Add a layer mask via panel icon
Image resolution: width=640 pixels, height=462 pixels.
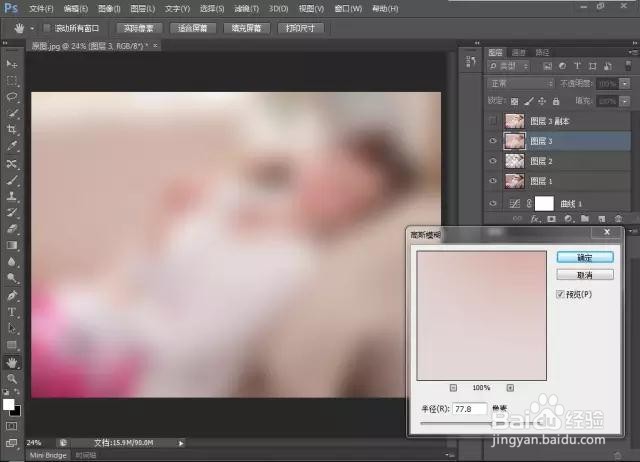[551, 219]
